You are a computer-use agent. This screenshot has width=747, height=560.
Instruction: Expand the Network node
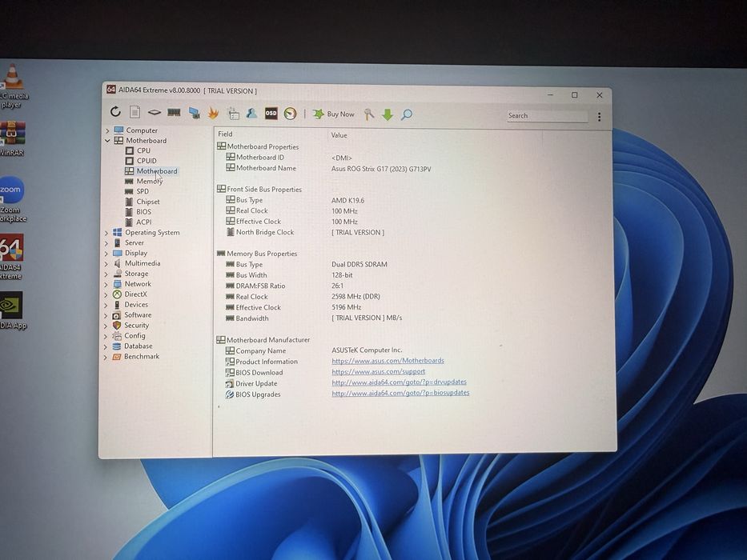coord(106,284)
